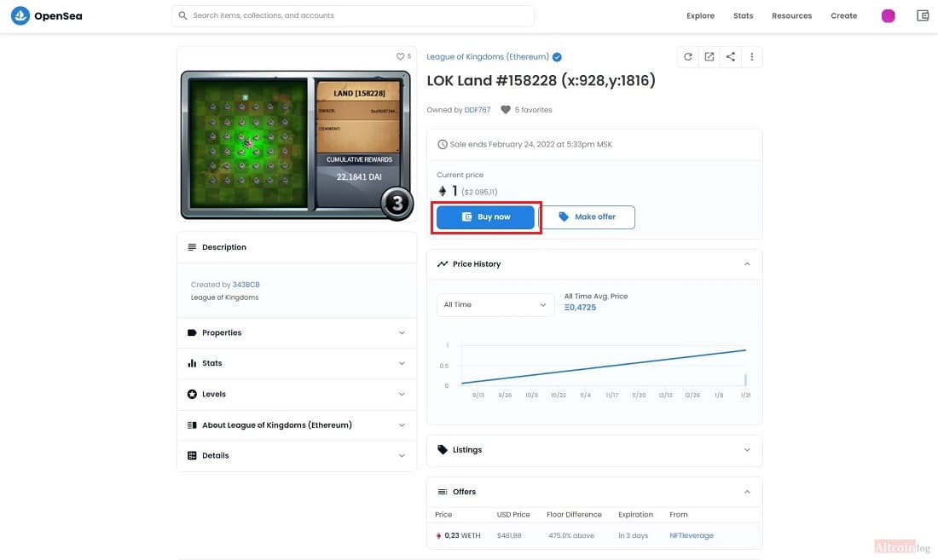
Task: Click inside the search items field
Action: pos(353,15)
